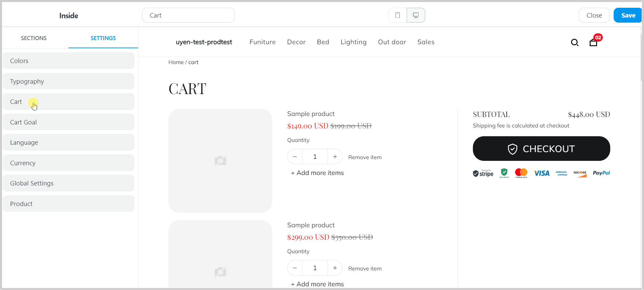The image size is (644, 290).
Task: Click the Inside theme title
Action: pyautogui.click(x=69, y=16)
